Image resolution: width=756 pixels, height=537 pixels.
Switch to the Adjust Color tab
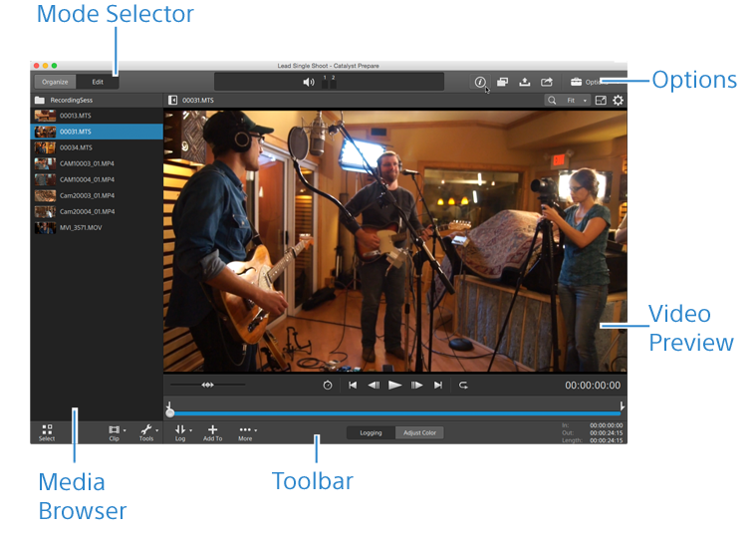(418, 433)
